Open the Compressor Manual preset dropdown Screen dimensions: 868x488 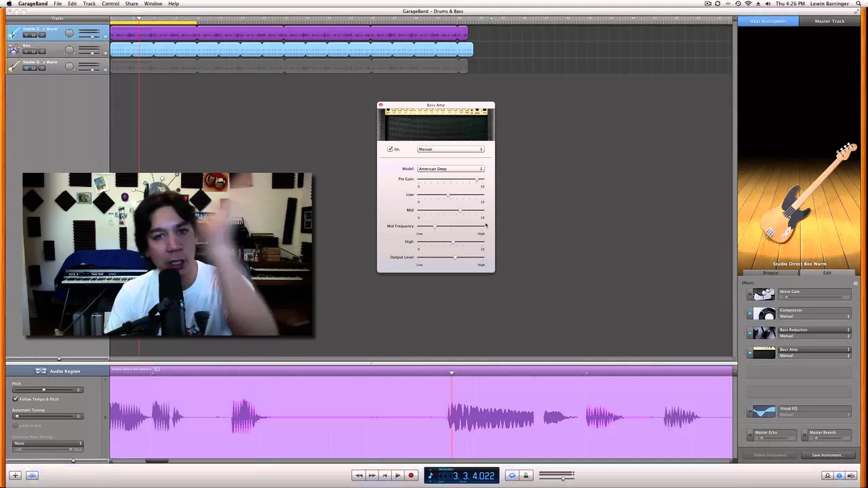(814, 317)
